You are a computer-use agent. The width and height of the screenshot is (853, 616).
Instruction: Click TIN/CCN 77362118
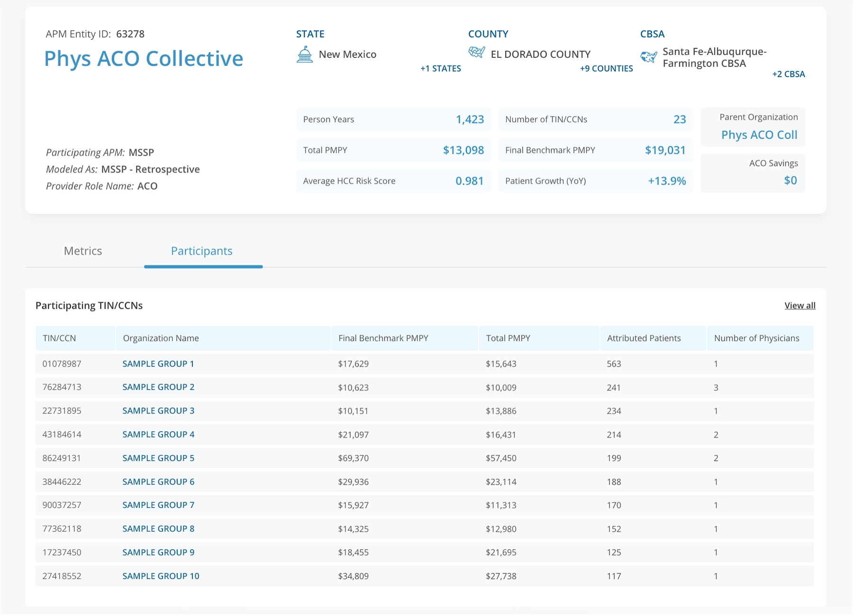coord(62,529)
